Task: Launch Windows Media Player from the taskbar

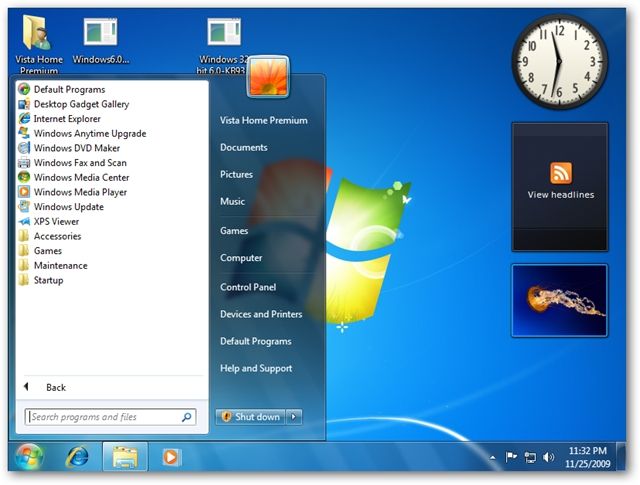Action: click(170, 457)
